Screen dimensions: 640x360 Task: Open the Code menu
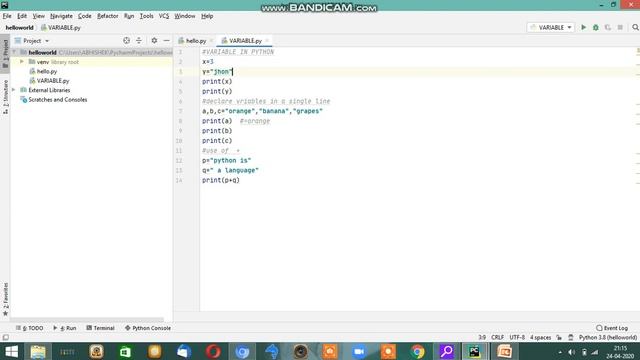point(84,16)
